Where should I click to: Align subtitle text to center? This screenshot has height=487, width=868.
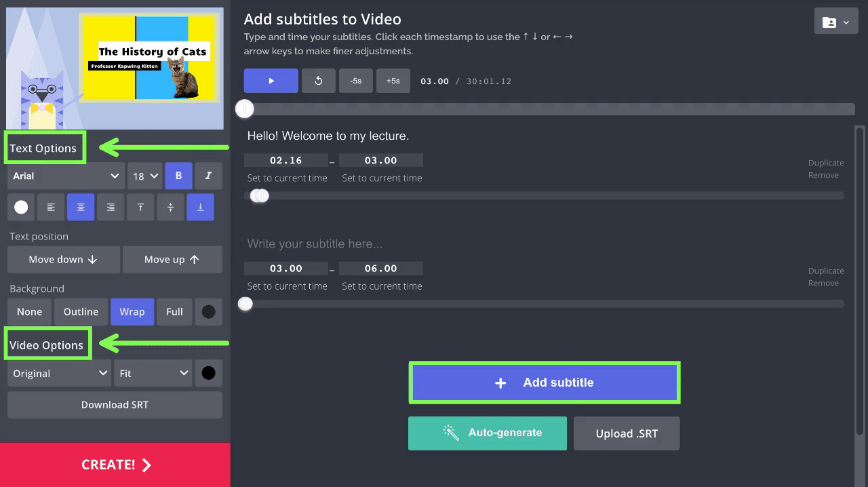(x=81, y=208)
